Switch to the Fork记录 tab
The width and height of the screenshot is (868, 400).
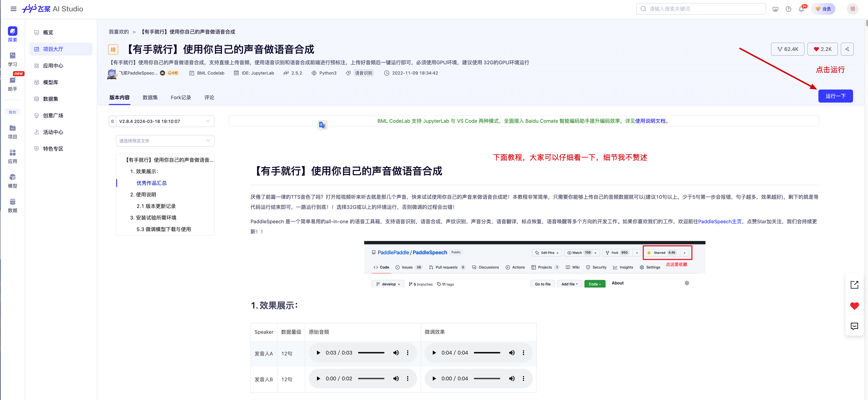tap(181, 97)
